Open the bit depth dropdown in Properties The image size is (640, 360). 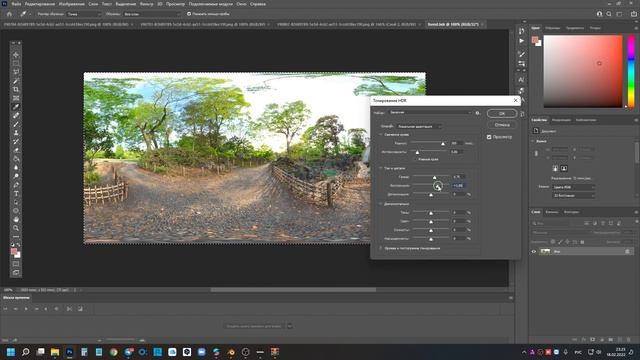click(573, 196)
